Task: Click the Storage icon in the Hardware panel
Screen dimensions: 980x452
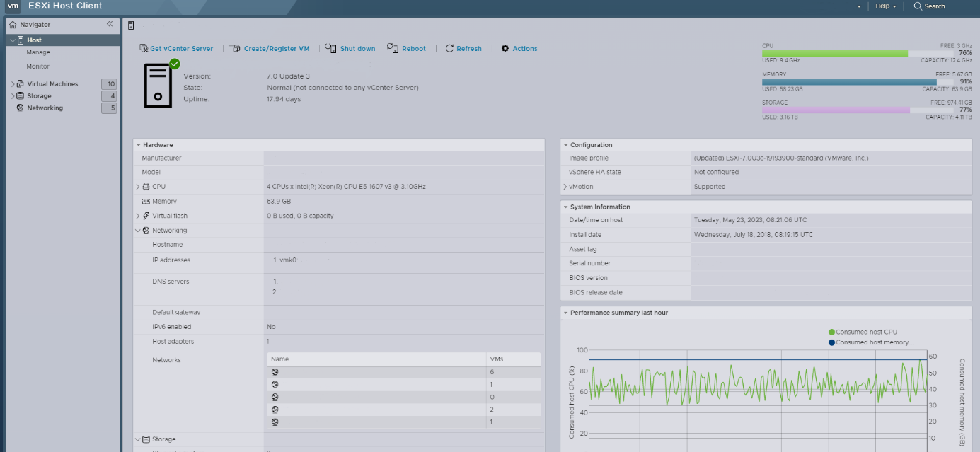Action: (146, 439)
